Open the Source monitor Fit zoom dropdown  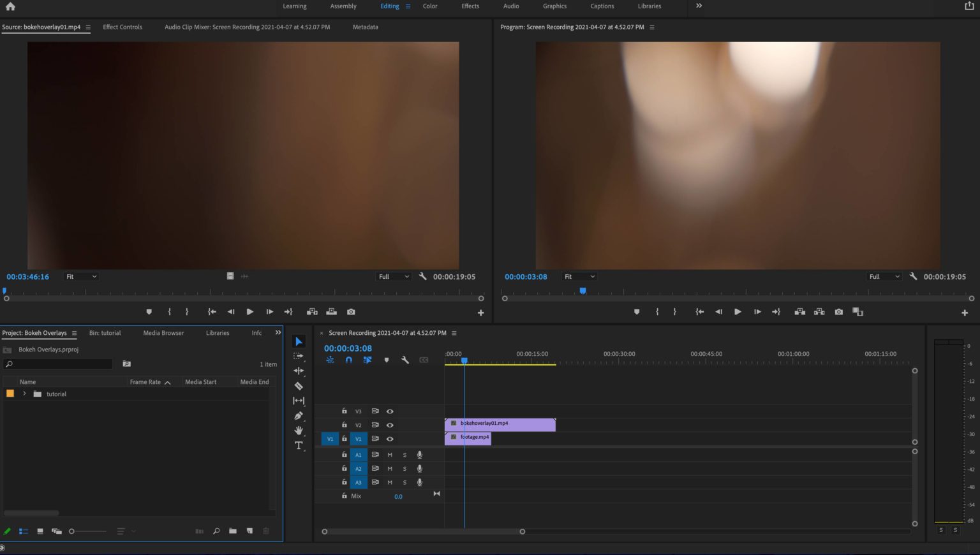[81, 277]
